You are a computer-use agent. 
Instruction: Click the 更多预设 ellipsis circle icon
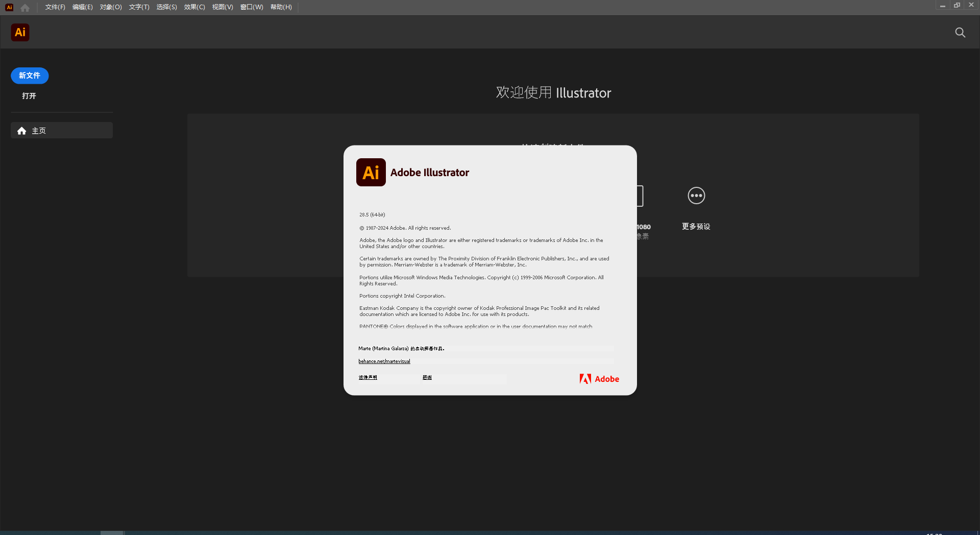coord(696,196)
